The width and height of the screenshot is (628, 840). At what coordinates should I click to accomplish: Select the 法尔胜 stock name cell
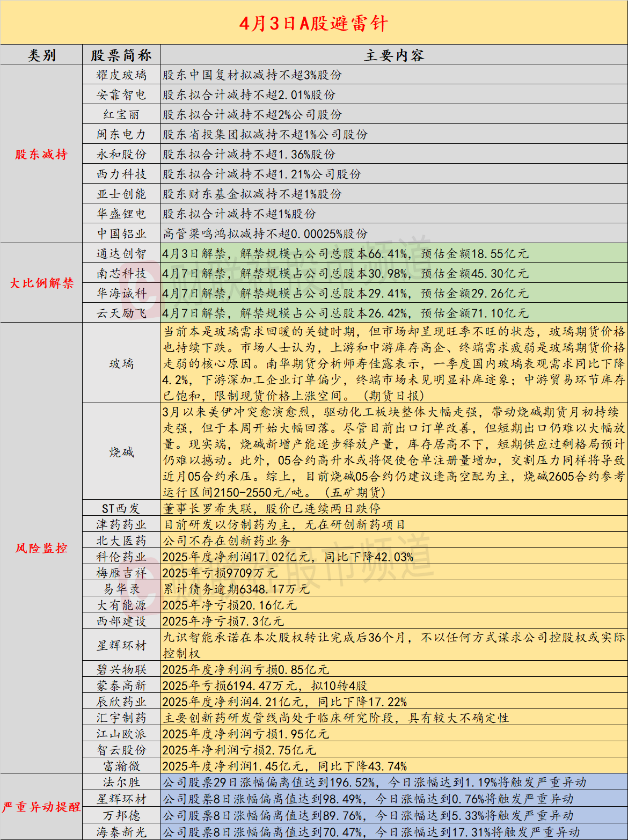pyautogui.click(x=121, y=783)
